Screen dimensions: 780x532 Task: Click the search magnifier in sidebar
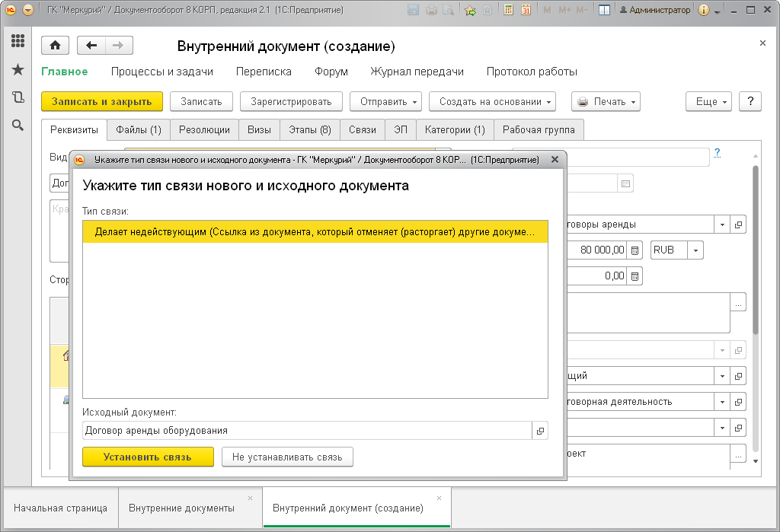18,126
